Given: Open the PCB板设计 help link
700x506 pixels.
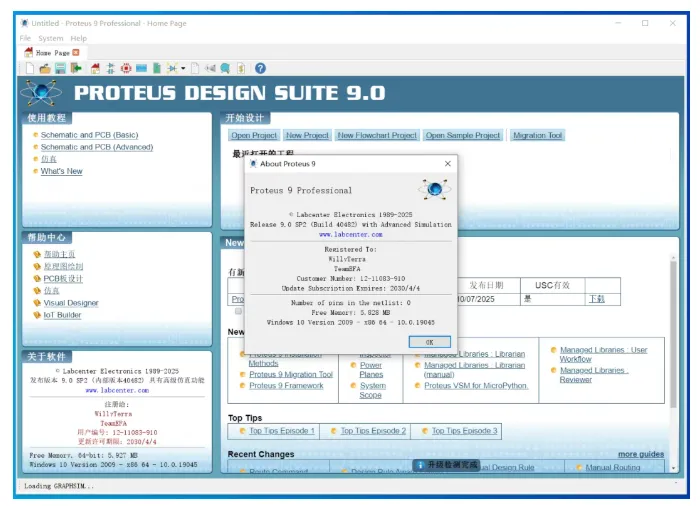Looking at the screenshot, I should 63,279.
